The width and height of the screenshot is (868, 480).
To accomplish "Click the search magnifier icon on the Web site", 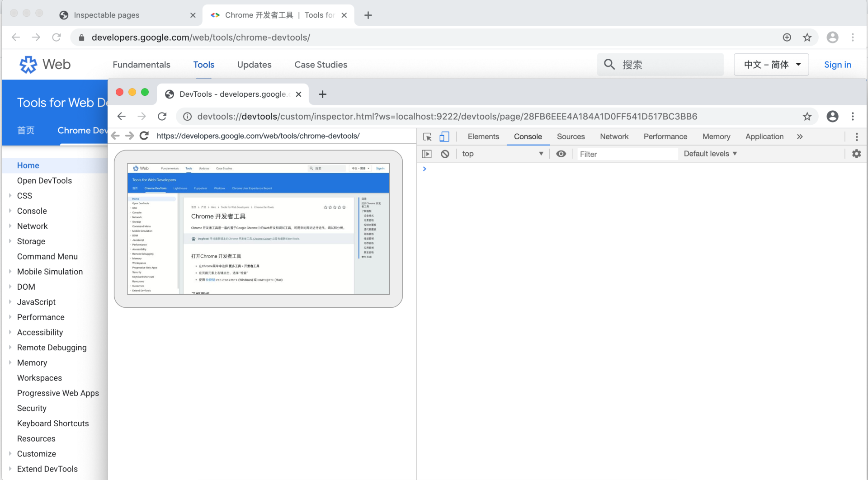I will tap(609, 65).
